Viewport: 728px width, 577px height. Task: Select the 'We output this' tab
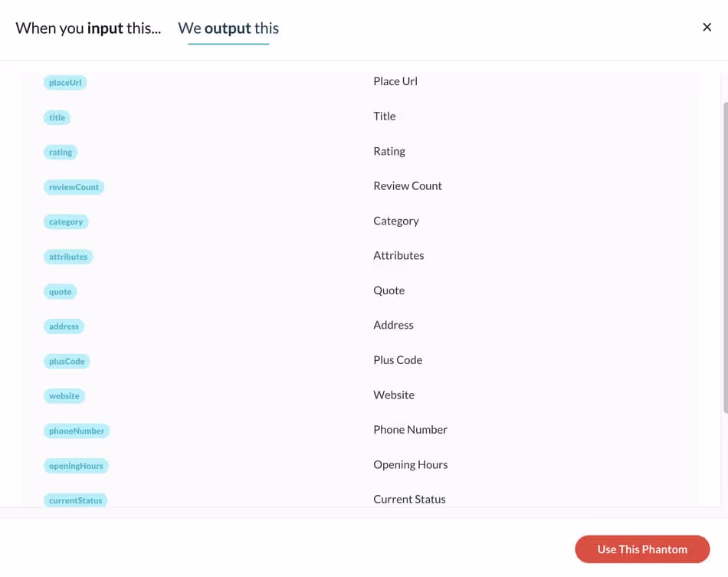[x=228, y=28]
